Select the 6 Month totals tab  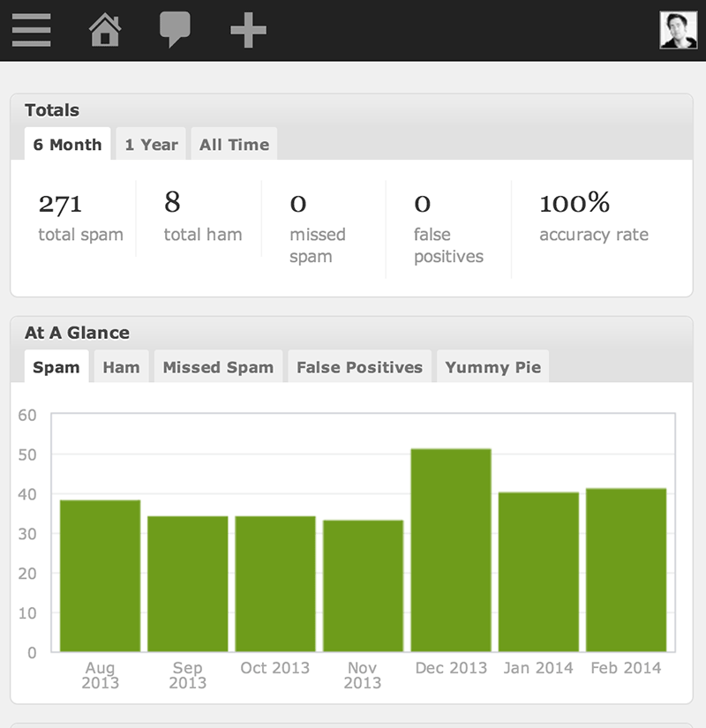67,145
